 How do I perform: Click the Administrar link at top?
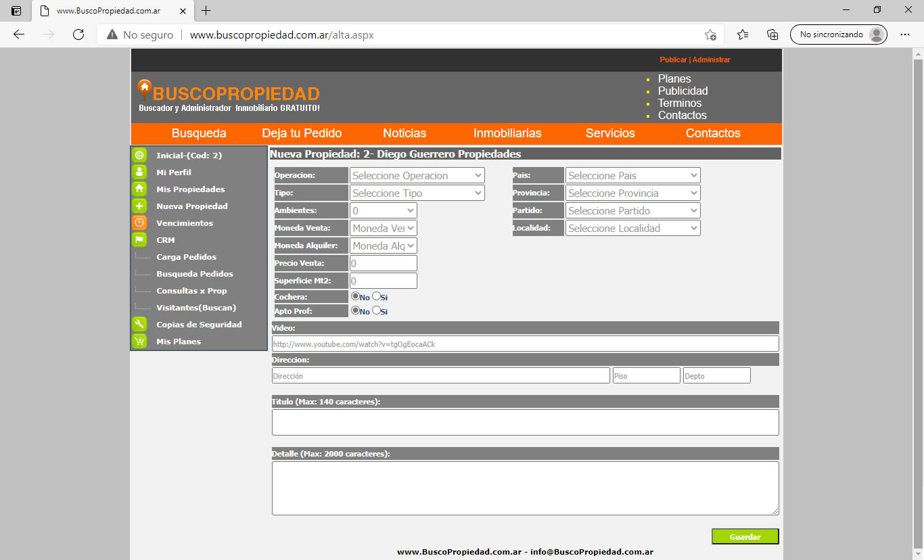(711, 60)
